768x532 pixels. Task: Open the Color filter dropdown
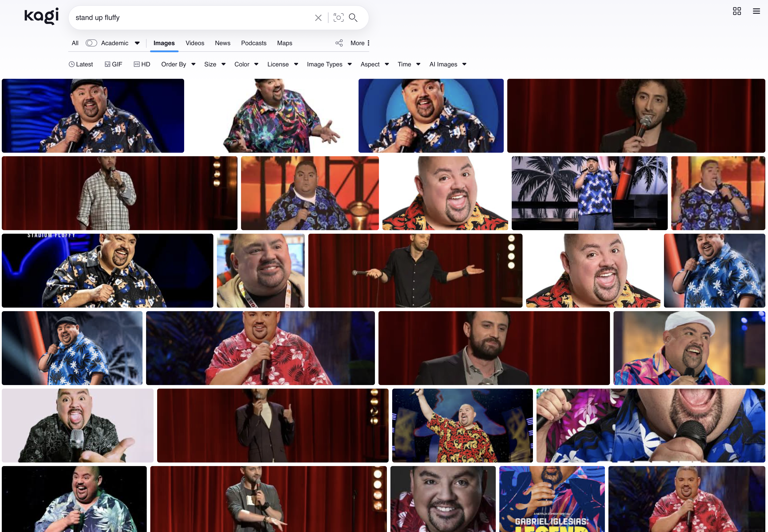tap(246, 64)
